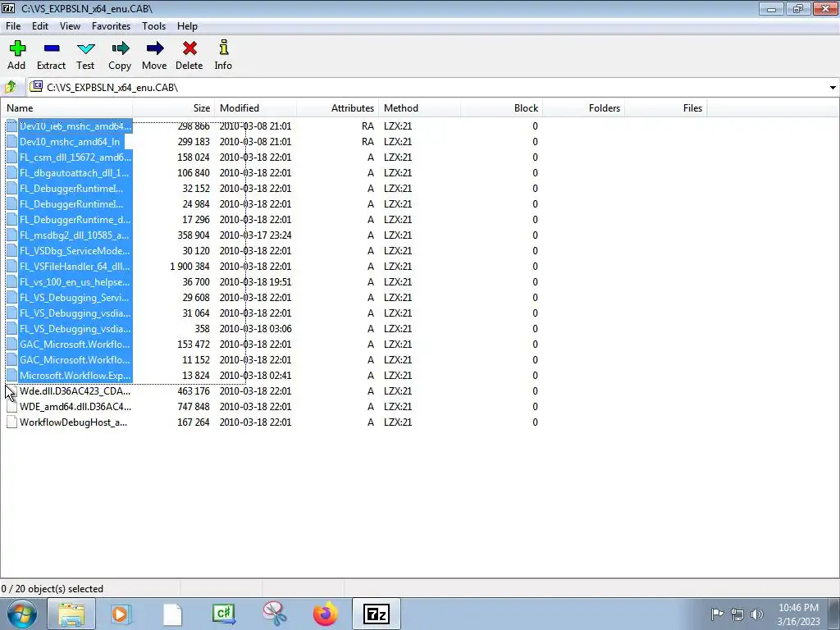Click the Folders column header
840x630 pixels.
[583, 108]
